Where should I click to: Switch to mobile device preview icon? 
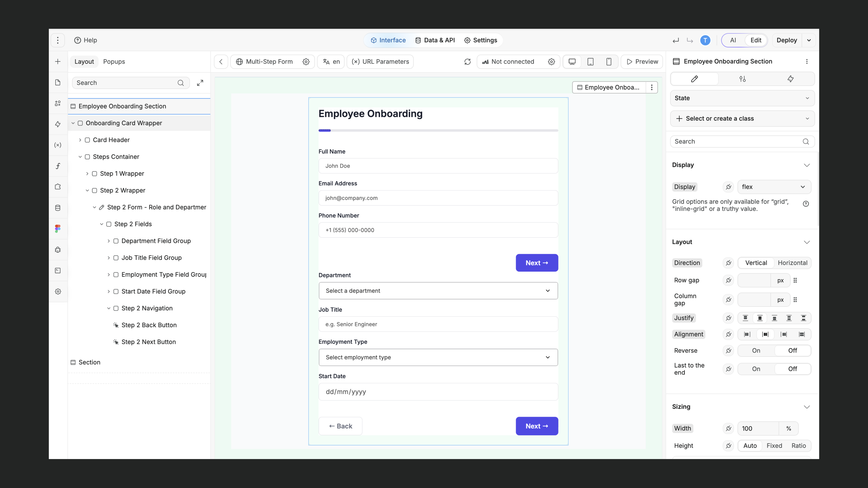[608, 62]
